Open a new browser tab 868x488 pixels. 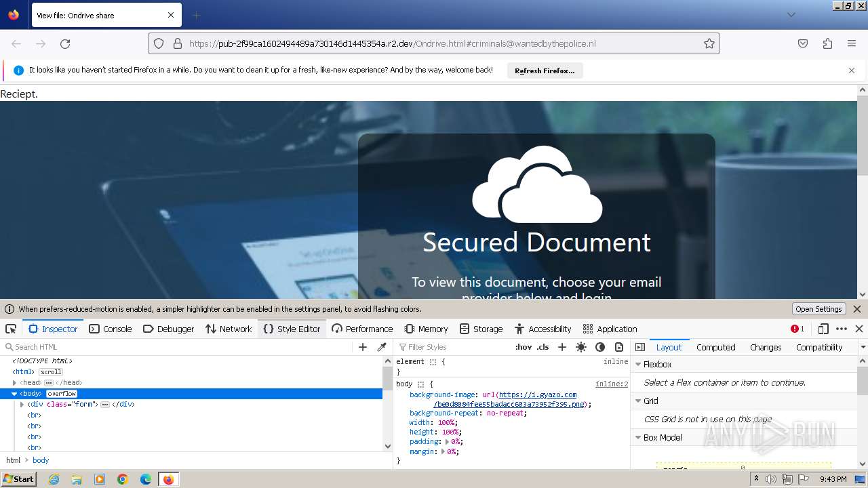(x=196, y=15)
